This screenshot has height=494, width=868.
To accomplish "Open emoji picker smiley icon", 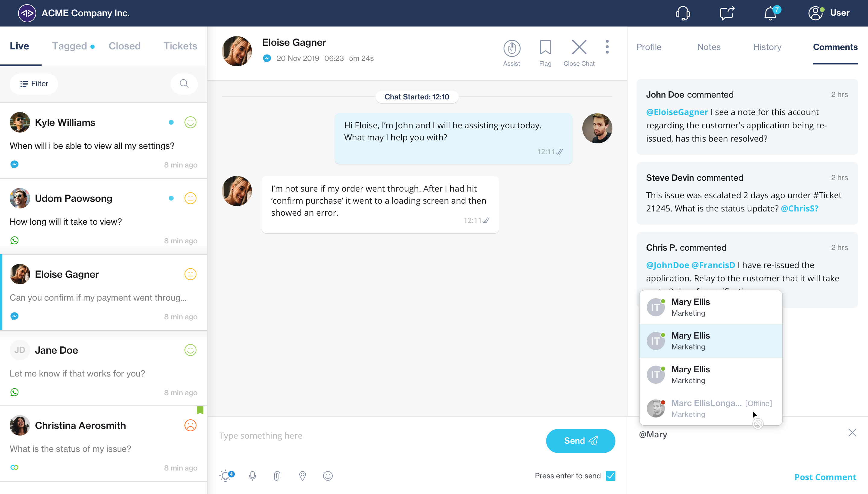I will (x=328, y=476).
